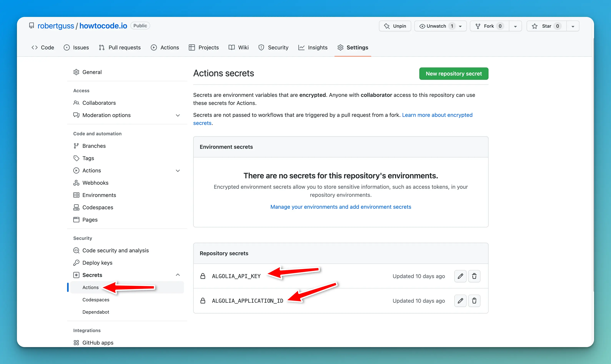Click the Fork count badge
Screen dimensions: 611x364
tap(500, 26)
